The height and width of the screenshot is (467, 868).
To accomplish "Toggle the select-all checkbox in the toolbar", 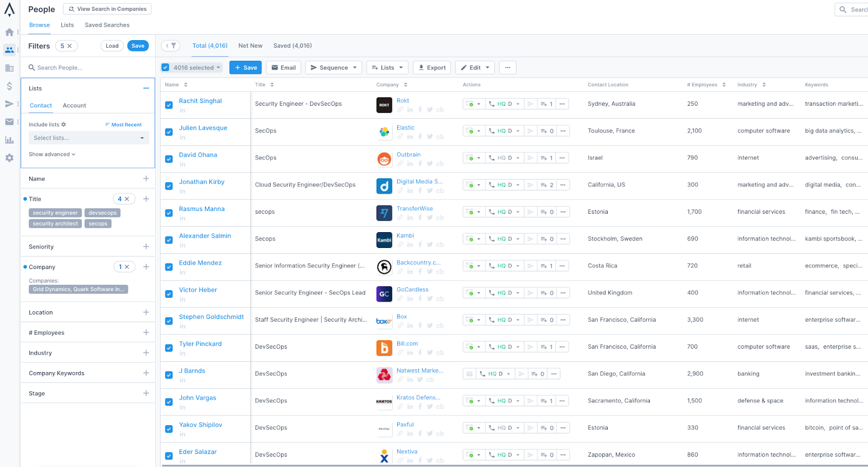I will click(x=165, y=68).
